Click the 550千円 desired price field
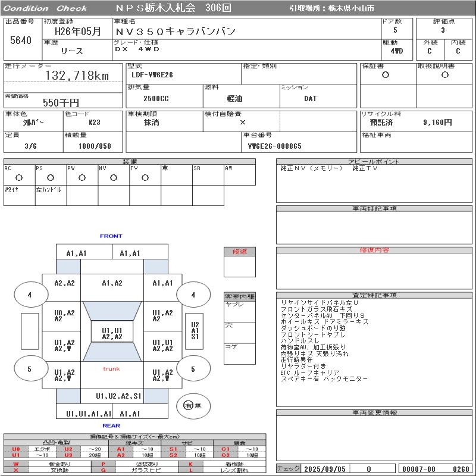 (63, 101)
